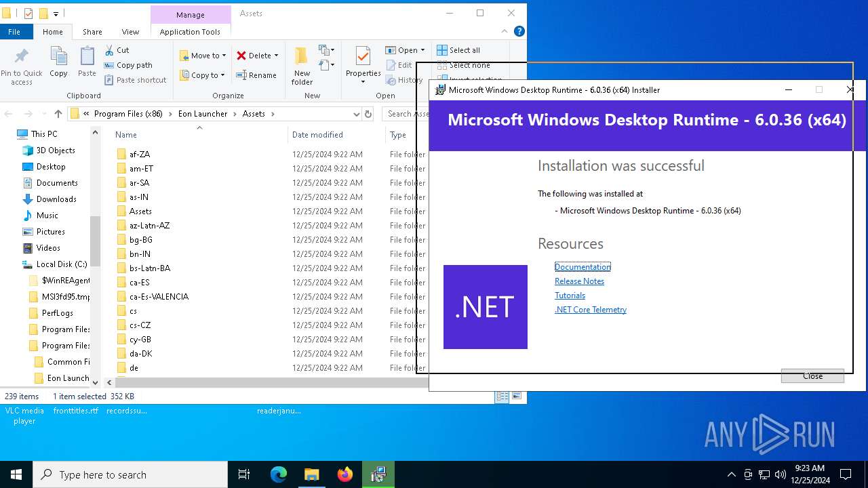
Task: Click the Explorer Help question mark icon
Action: (x=519, y=31)
